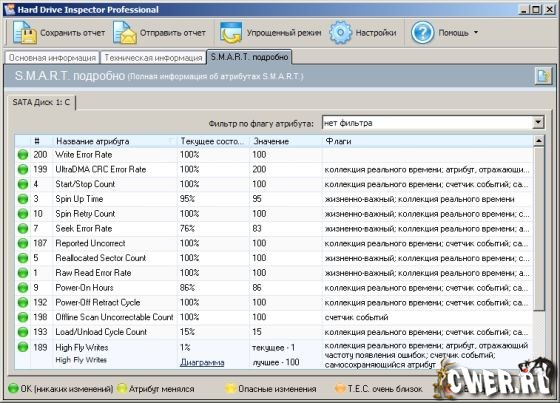Open Settings via the gear icon
Screen dimensions: 560x403
(x=340, y=33)
